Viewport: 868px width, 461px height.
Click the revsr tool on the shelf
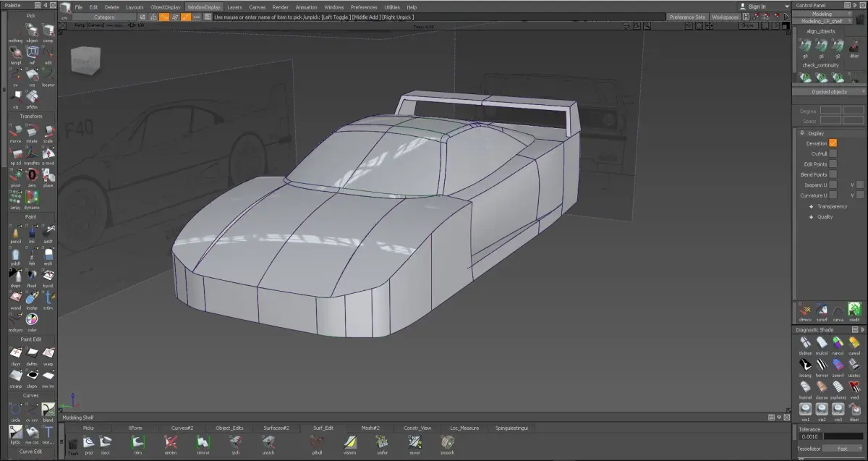pos(415,444)
